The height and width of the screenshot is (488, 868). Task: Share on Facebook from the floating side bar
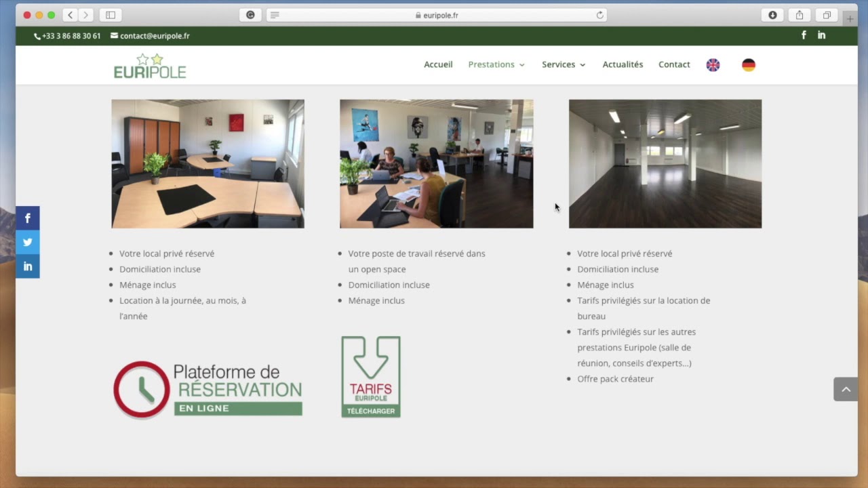(28, 218)
